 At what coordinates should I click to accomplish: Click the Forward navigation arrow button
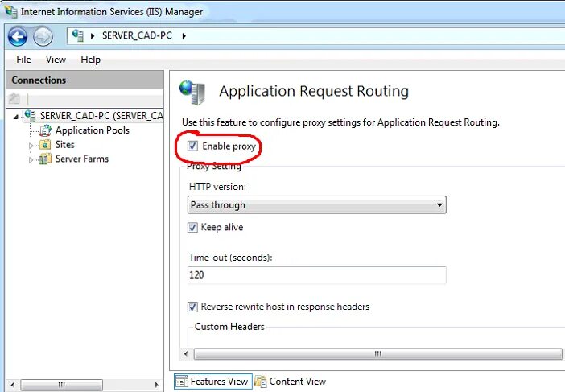[43, 36]
